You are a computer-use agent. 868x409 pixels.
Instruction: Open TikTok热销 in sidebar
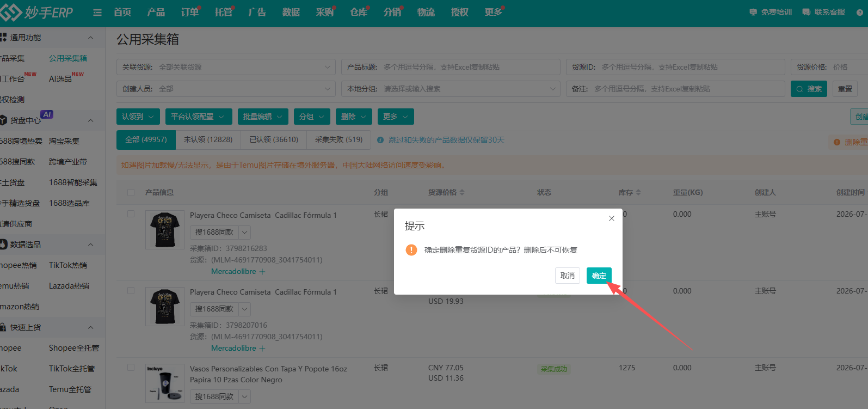[x=68, y=265]
